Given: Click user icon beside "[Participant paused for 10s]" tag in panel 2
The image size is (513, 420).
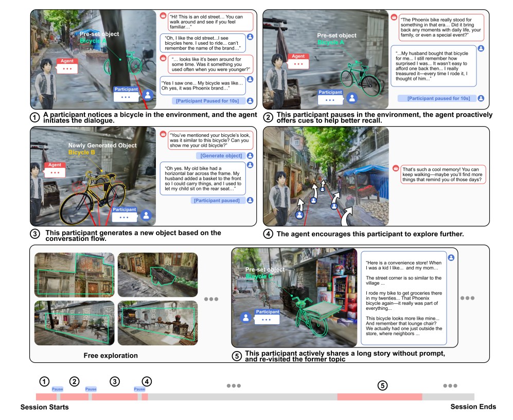Looking at the screenshot, I should click(x=481, y=98).
